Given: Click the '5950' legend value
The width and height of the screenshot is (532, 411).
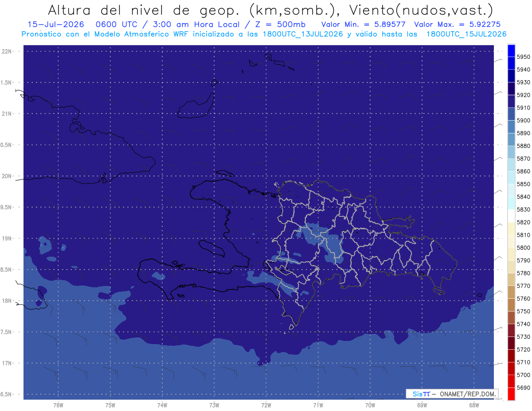Looking at the screenshot, I should 524,57.
